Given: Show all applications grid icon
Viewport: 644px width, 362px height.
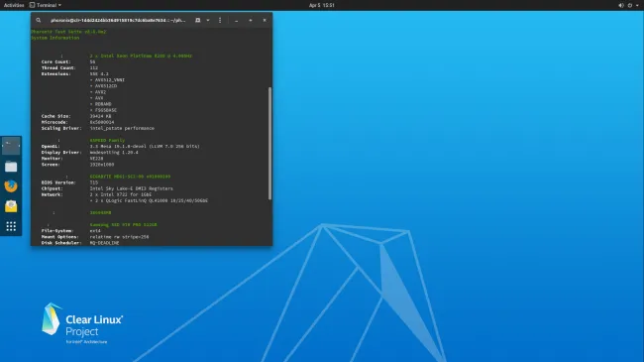Looking at the screenshot, I should click(x=11, y=226).
